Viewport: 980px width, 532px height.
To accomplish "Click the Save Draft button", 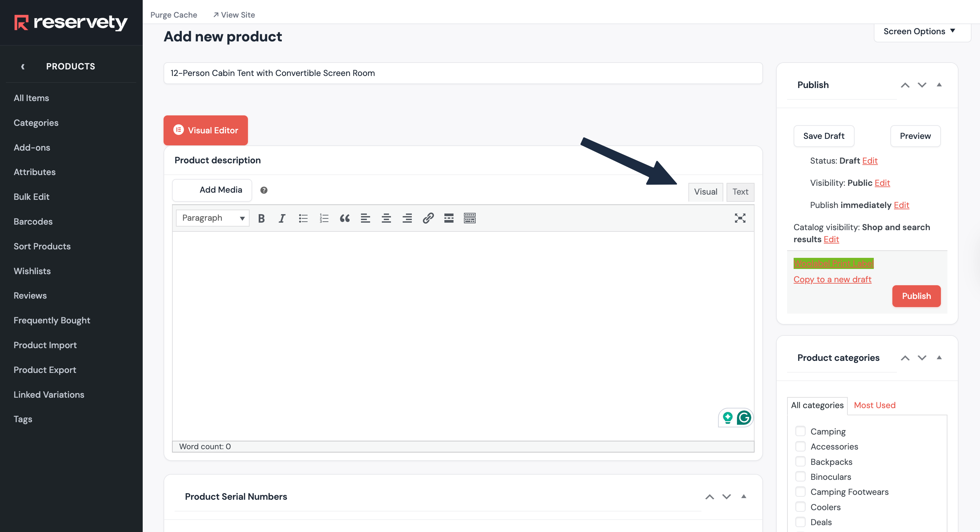I will pos(823,136).
